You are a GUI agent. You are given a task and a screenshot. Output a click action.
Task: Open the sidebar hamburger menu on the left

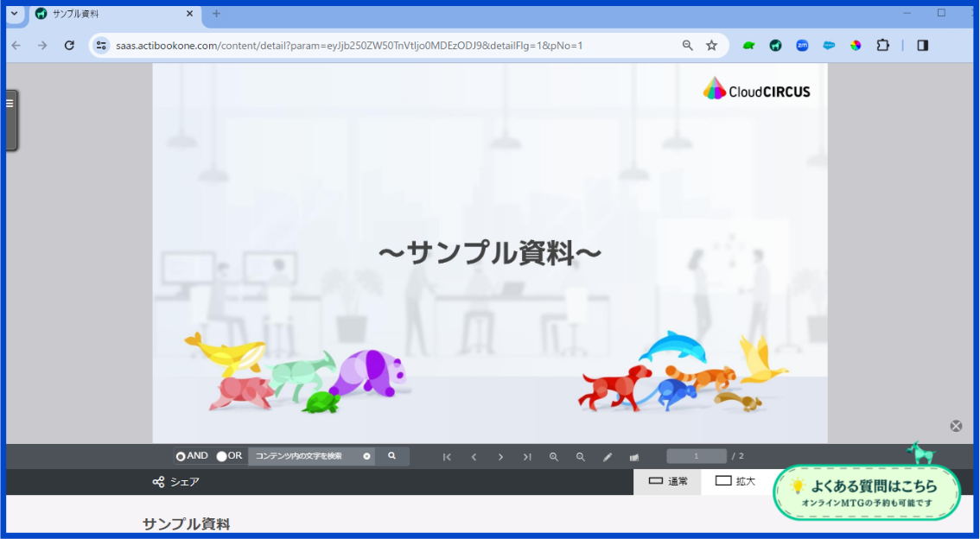click(11, 101)
